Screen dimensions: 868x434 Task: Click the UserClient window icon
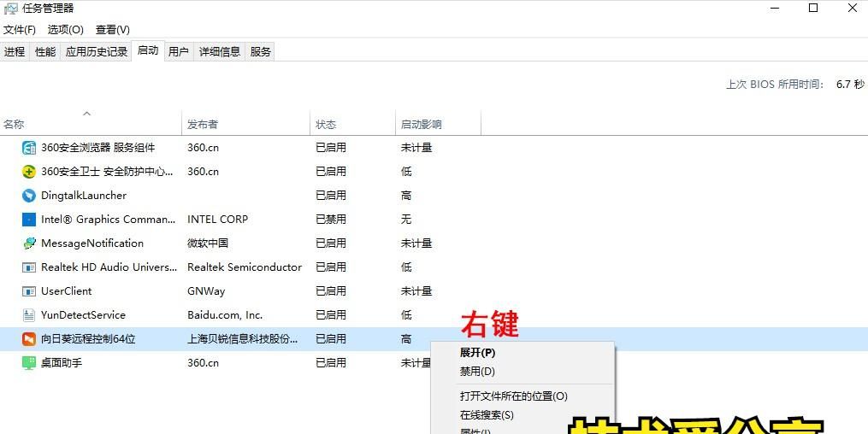coord(29,290)
